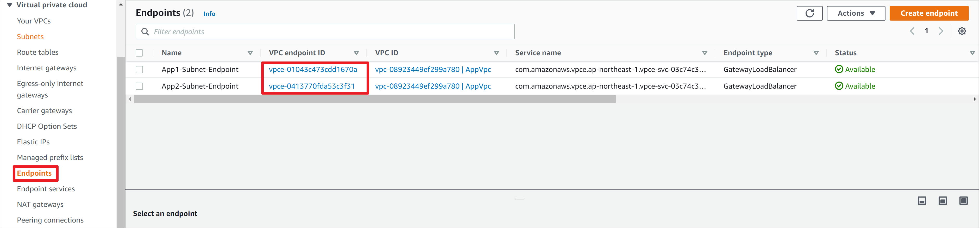Click Available status icon for App2-Subnet-Endpoint
980x228 pixels.
pyautogui.click(x=839, y=86)
